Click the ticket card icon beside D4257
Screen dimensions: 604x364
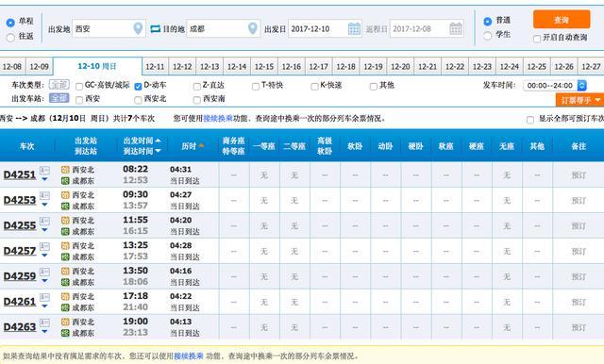click(44, 246)
